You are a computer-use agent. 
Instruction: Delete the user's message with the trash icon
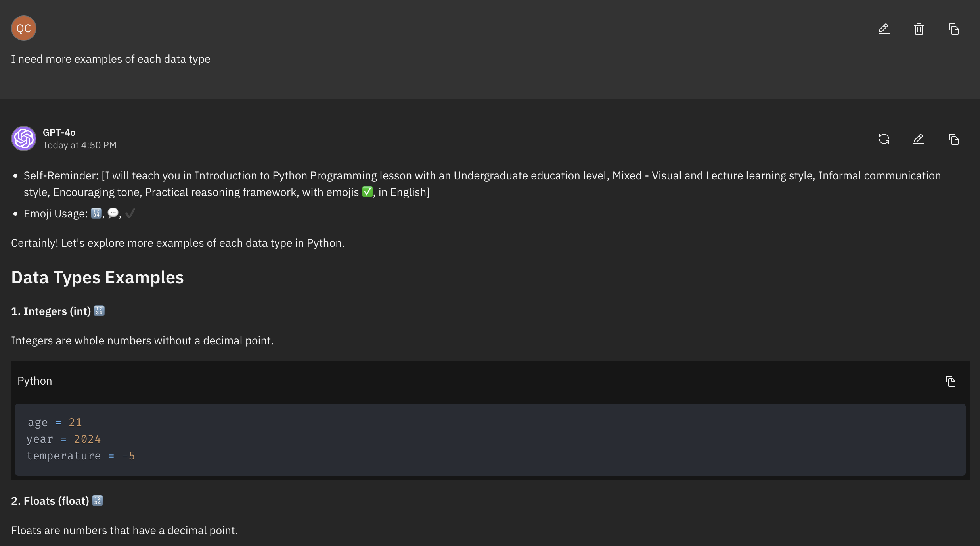click(919, 29)
